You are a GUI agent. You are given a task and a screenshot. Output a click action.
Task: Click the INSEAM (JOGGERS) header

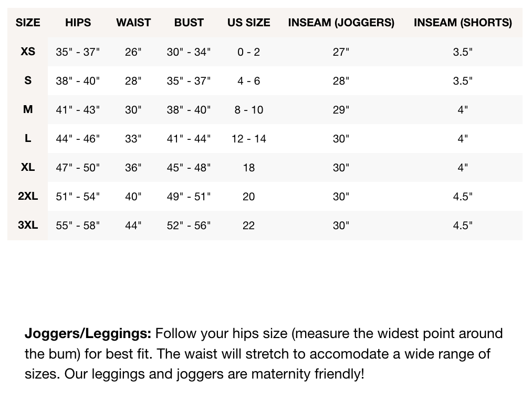(341, 23)
